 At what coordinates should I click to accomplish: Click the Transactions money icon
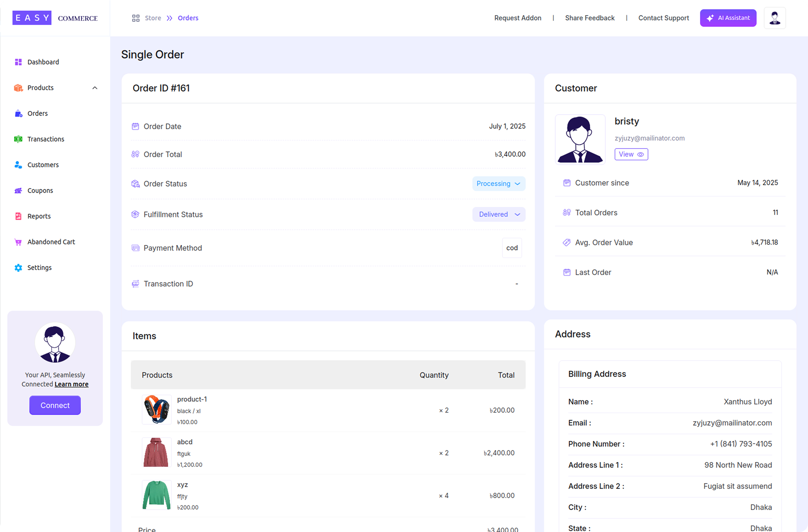click(x=18, y=139)
